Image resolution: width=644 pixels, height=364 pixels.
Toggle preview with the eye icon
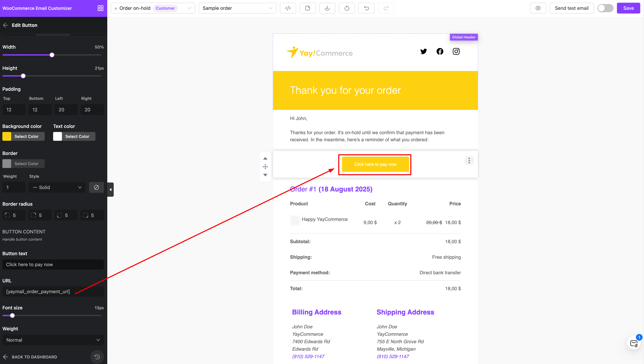pyautogui.click(x=538, y=8)
